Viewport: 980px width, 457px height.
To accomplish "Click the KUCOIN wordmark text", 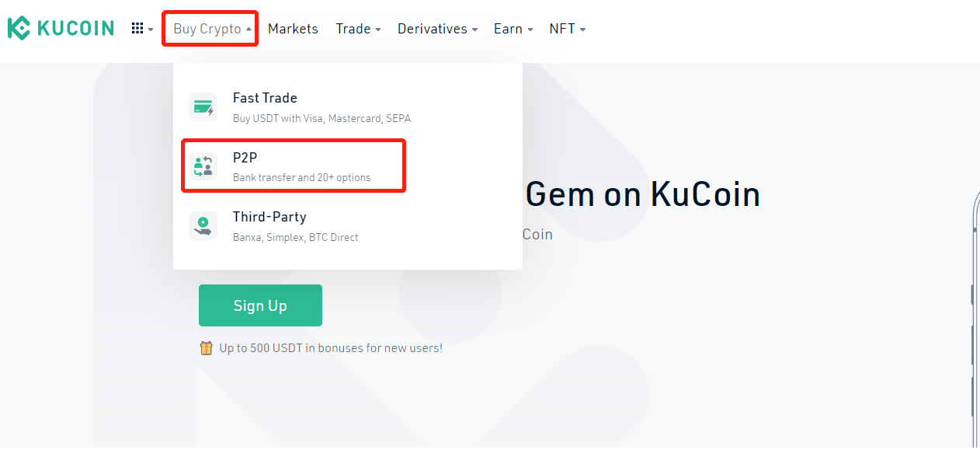I will 76,29.
